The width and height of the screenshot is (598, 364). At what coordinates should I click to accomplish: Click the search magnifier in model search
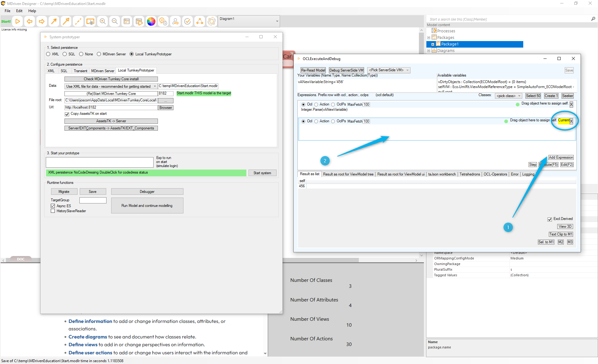click(593, 19)
